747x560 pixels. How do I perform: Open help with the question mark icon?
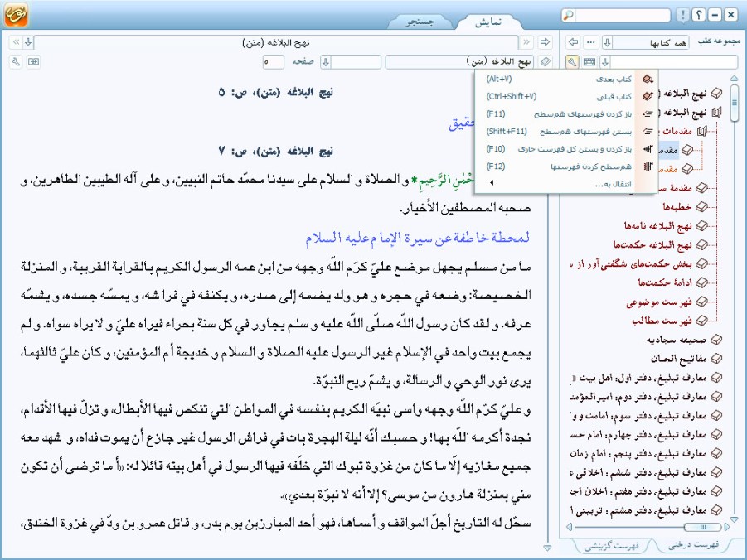tap(698, 15)
